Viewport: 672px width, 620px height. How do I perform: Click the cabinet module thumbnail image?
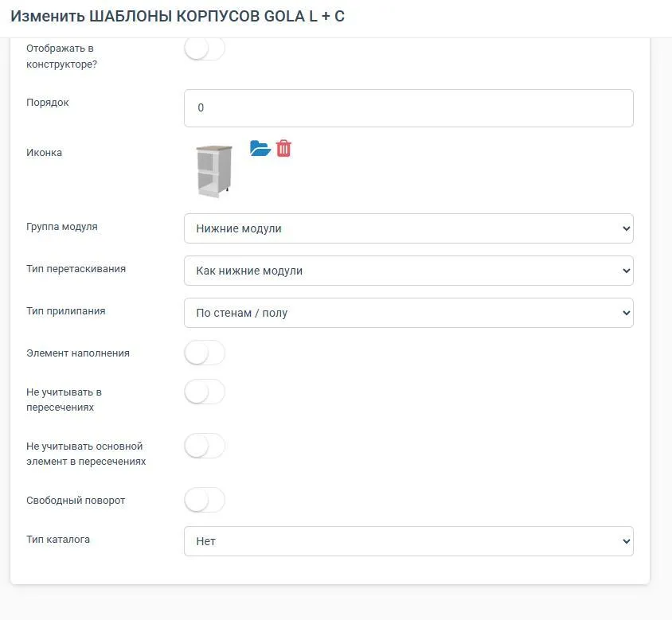pyautogui.click(x=214, y=171)
